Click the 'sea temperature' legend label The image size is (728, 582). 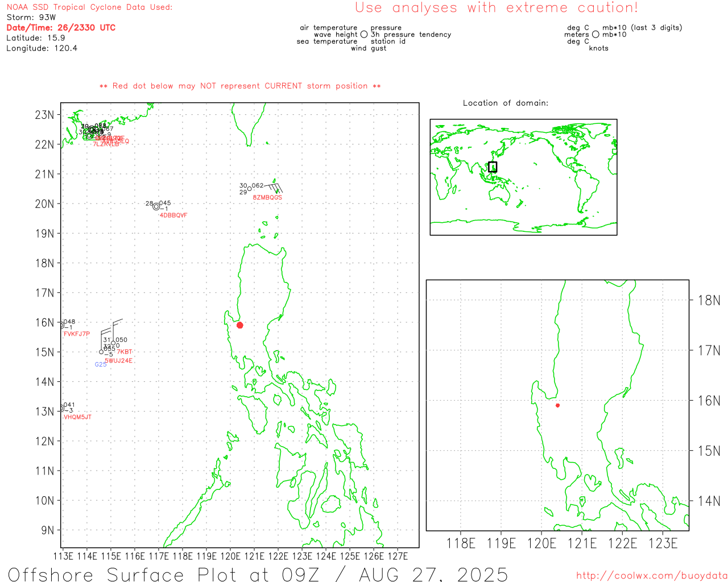327,41
